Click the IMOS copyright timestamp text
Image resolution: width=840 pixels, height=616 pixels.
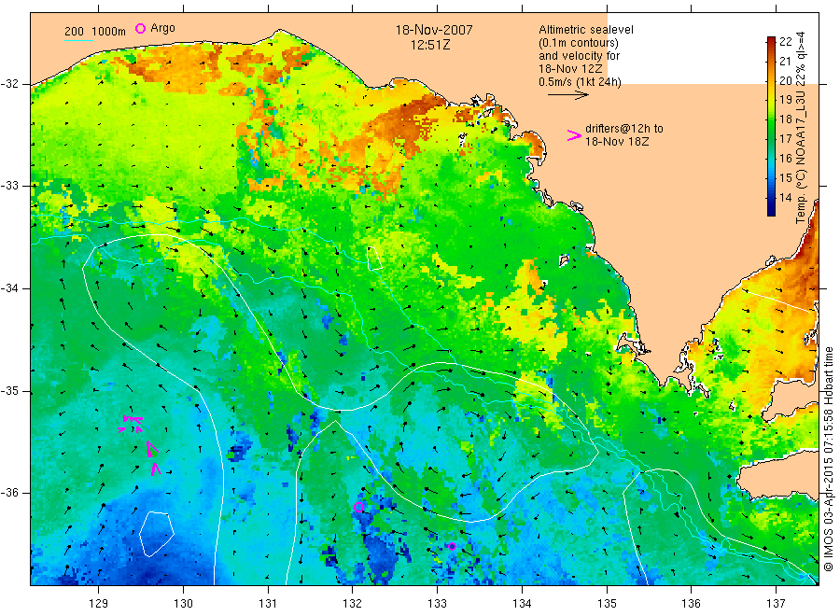(828, 458)
